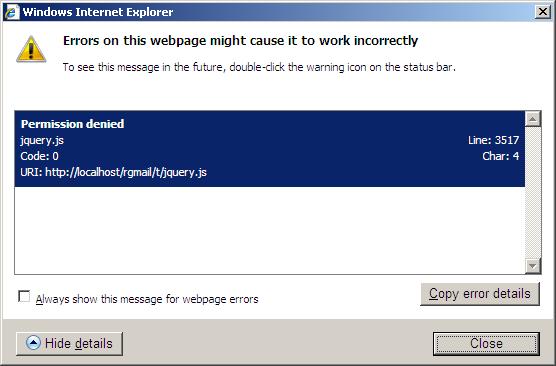Viewport: 556px width, 366px height.
Task: Select the Permission denied error entry
Action: (269, 149)
